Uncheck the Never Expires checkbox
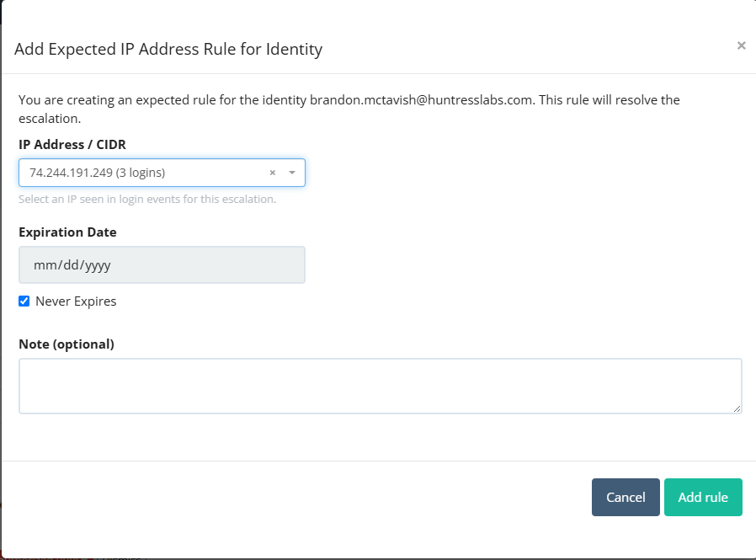Screen dimensions: 756x560 [x=24, y=301]
